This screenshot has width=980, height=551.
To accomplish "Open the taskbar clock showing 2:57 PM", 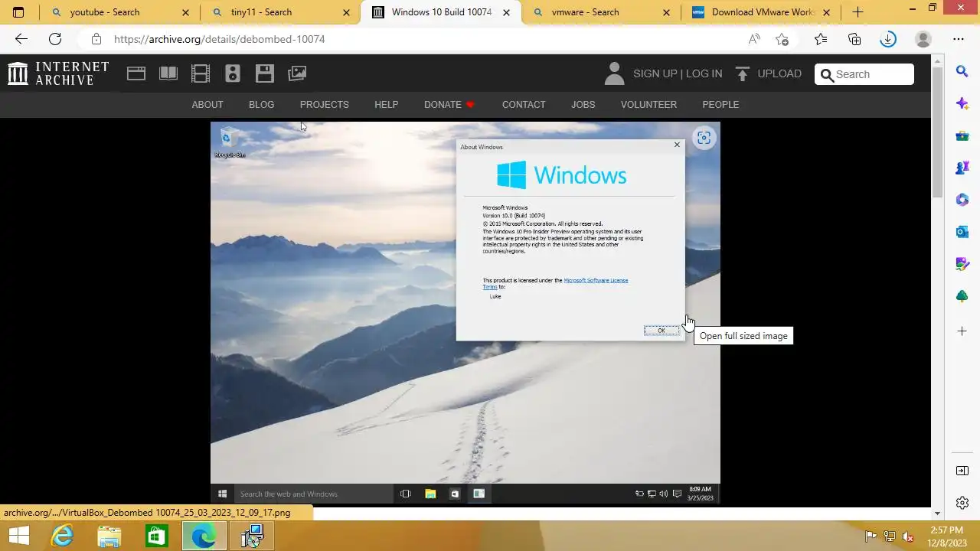I will pyautogui.click(x=947, y=536).
